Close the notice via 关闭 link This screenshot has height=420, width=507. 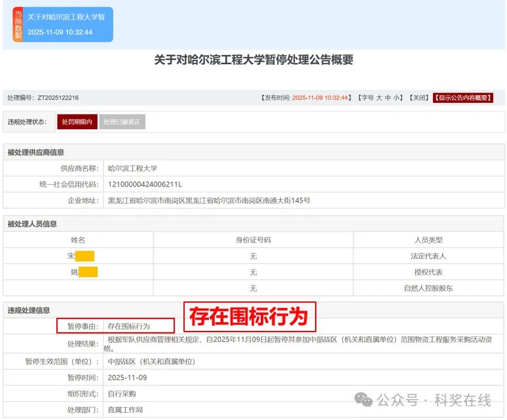point(419,98)
